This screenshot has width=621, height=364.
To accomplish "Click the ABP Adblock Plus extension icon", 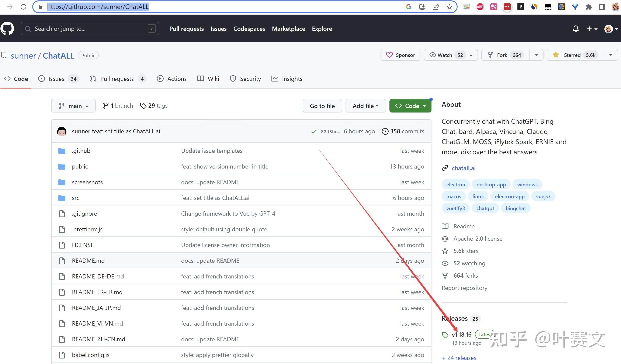I will coord(480,7).
